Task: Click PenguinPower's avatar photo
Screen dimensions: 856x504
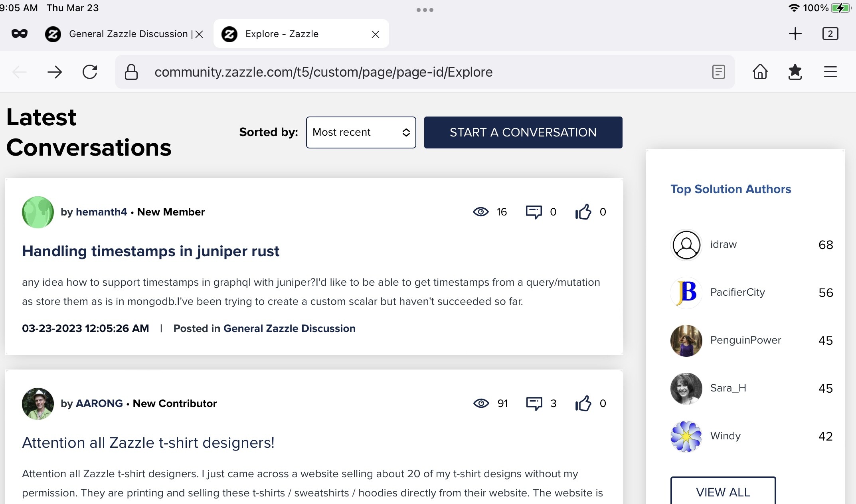Action: [686, 340]
